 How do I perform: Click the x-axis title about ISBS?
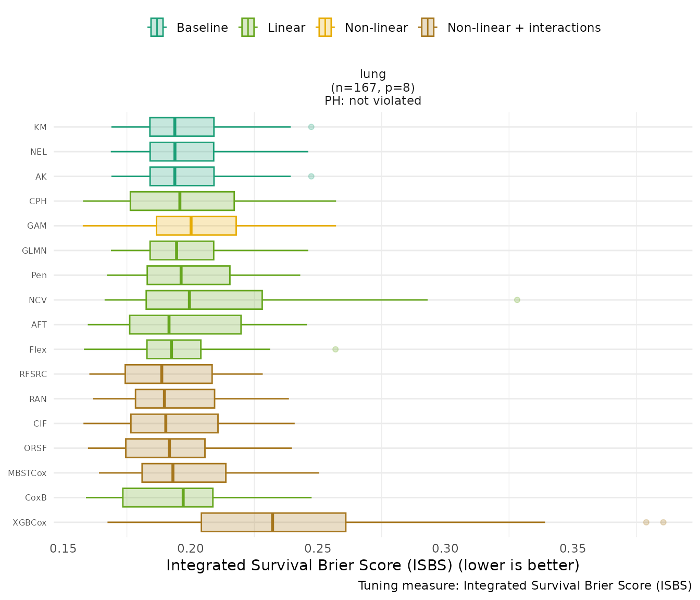pyautogui.click(x=372, y=566)
